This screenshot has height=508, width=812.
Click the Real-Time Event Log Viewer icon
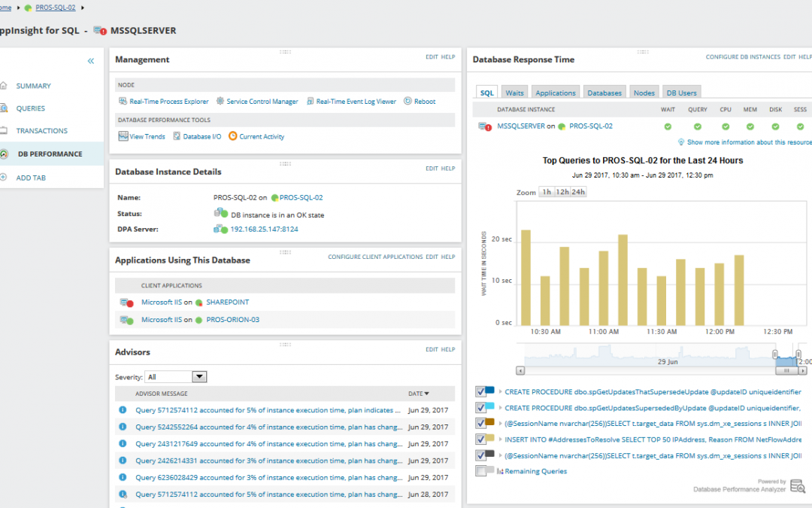(311, 101)
